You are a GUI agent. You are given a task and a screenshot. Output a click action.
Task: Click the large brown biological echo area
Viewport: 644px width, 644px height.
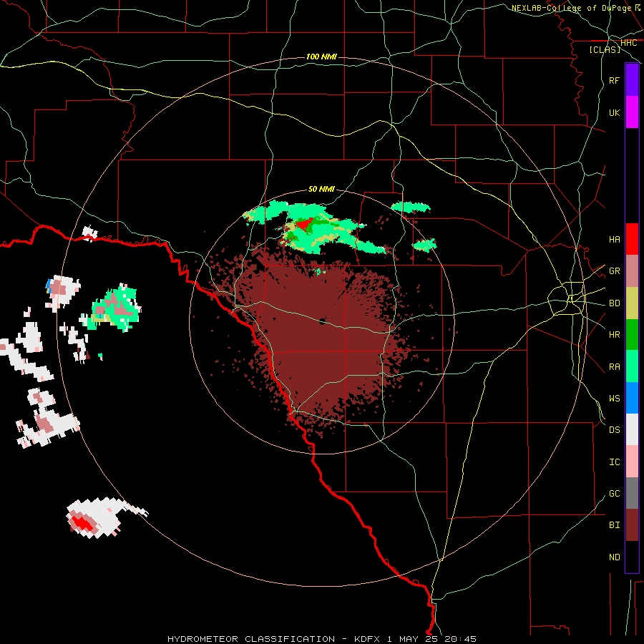[324, 341]
